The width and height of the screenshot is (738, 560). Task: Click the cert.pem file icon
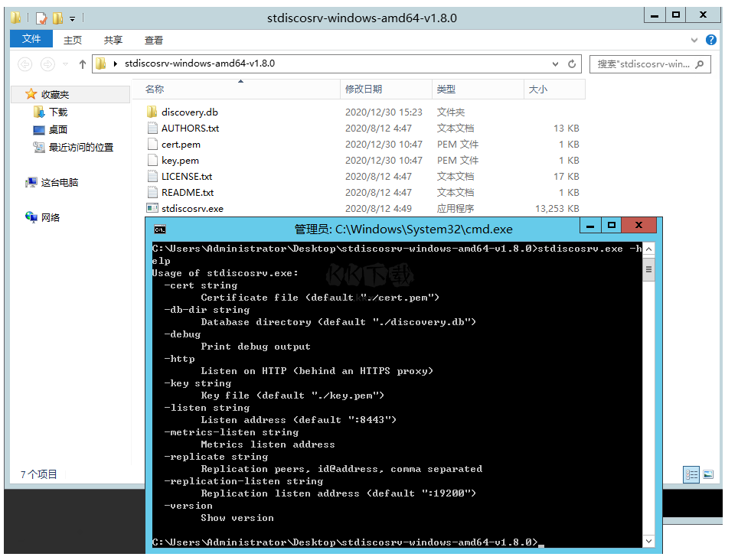(x=152, y=144)
